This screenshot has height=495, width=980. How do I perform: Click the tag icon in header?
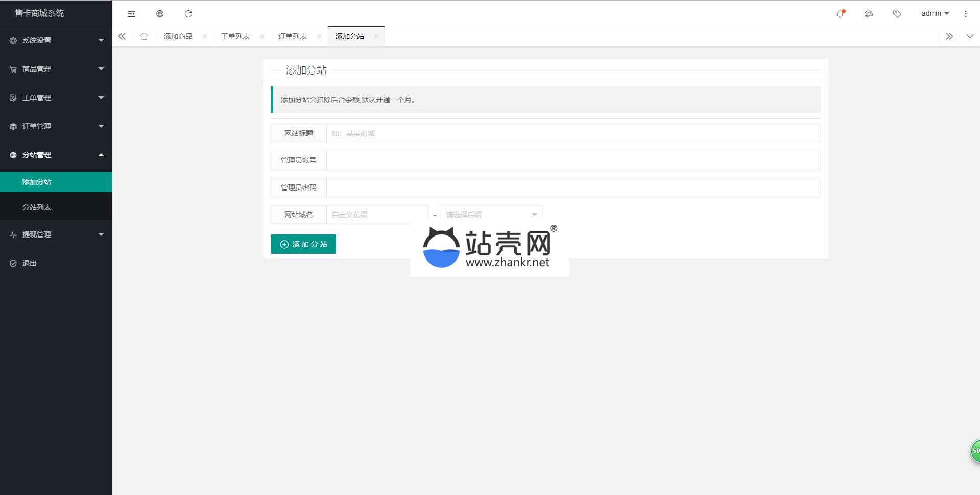pyautogui.click(x=897, y=14)
